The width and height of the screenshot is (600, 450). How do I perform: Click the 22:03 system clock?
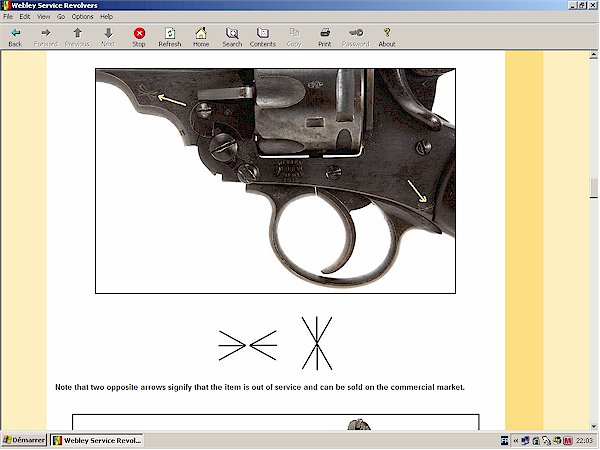coord(584,441)
